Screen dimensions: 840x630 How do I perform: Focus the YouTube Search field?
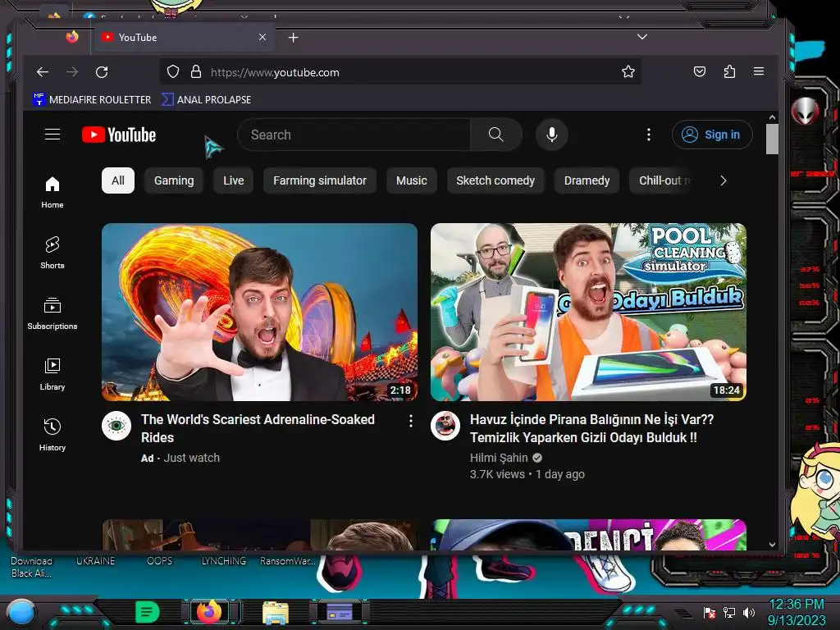coord(354,135)
